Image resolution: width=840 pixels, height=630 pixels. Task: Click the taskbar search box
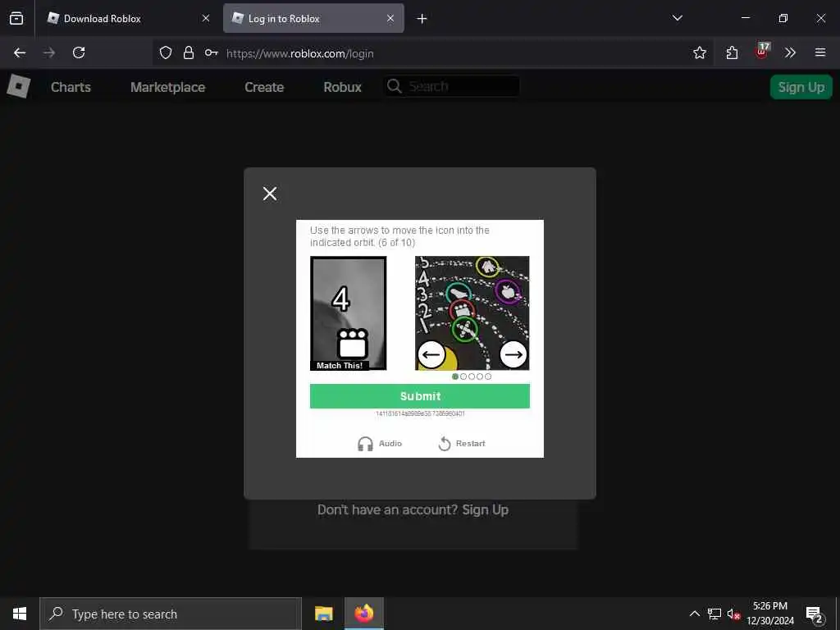171,614
